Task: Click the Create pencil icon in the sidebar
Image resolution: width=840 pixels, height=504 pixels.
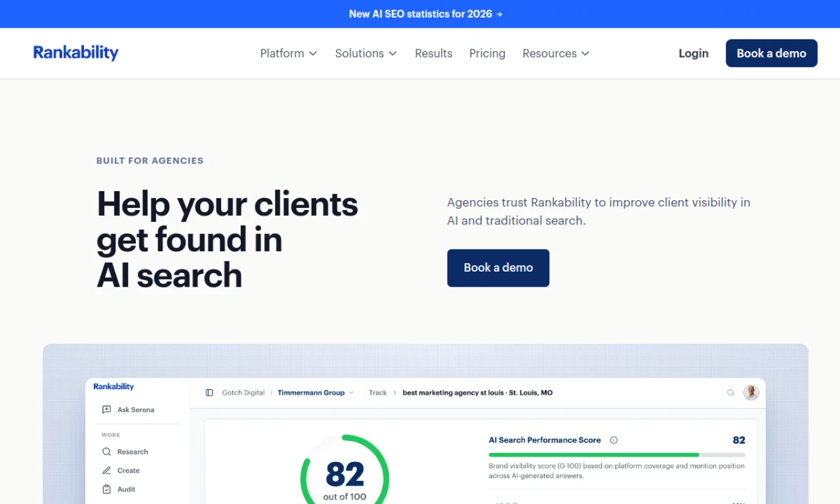Action: [x=106, y=471]
